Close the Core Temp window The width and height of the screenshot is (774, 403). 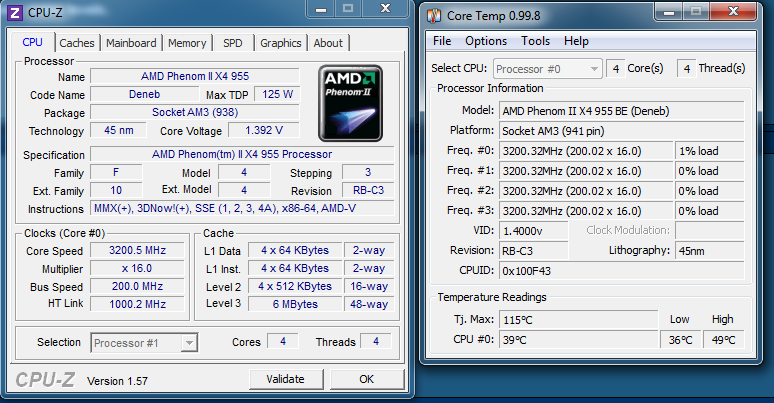coord(733,11)
